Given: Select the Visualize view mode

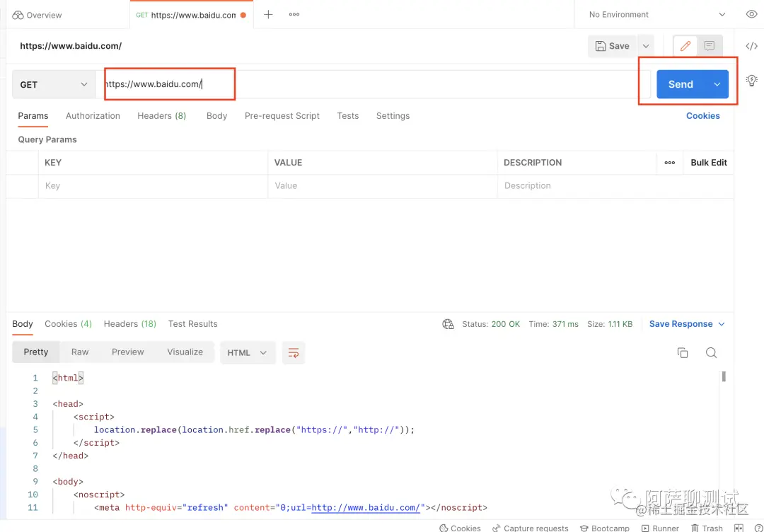Looking at the screenshot, I should (185, 352).
